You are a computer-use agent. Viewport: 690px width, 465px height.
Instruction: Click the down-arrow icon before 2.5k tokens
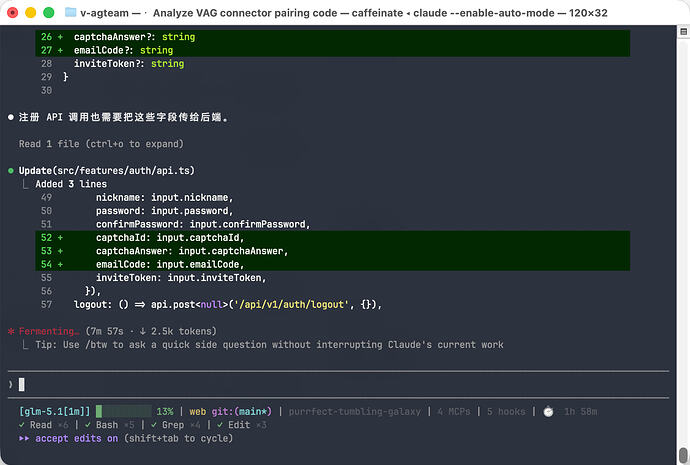tap(143, 331)
